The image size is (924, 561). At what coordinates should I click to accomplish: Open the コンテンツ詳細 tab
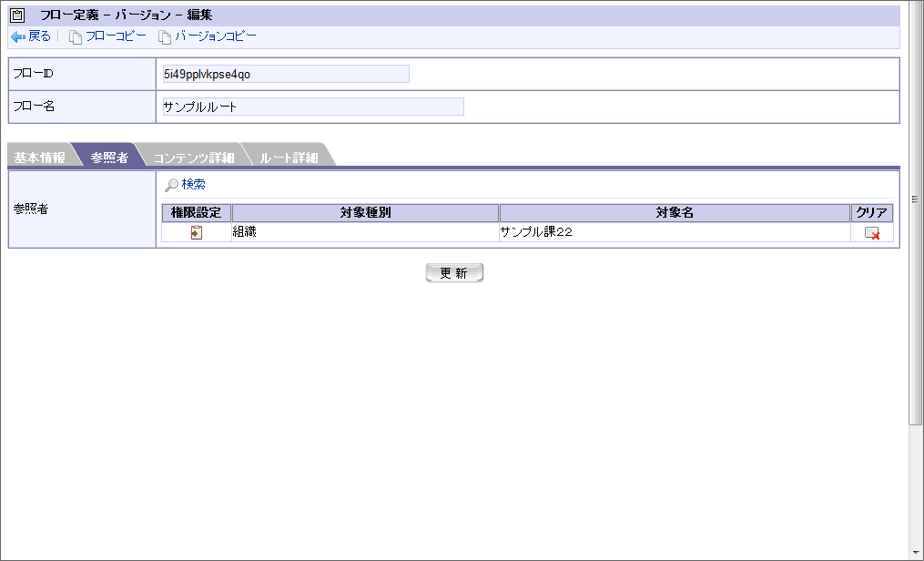coord(193,158)
